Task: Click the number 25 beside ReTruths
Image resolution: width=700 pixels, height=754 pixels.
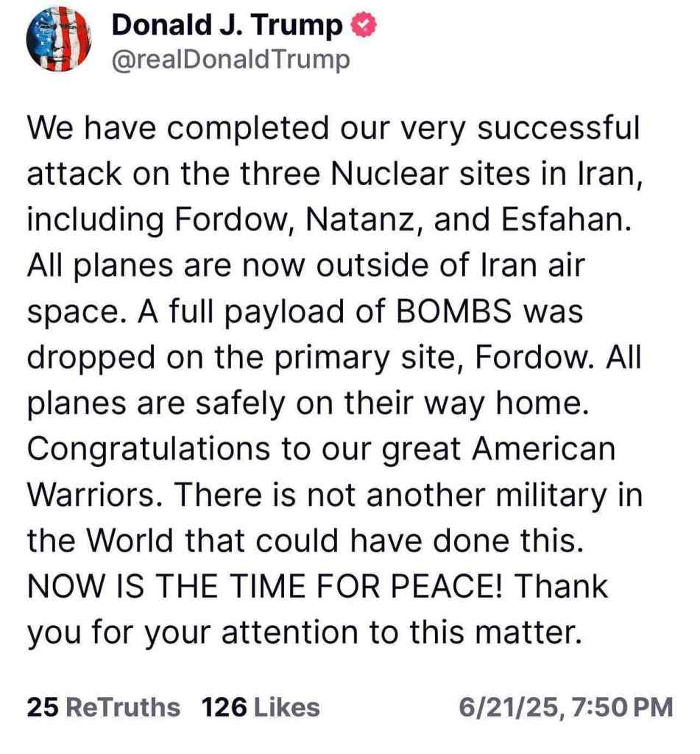Action: pos(43,708)
